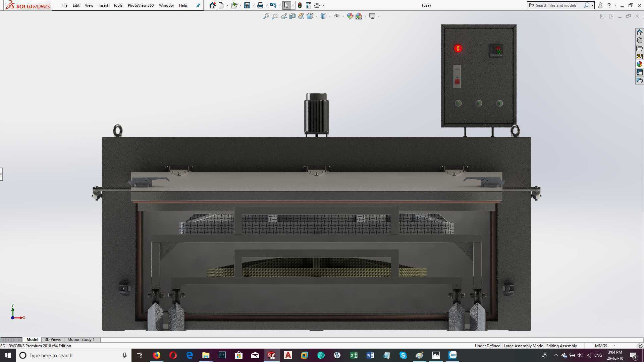Click the Zoom to Fit magnifier icon
This screenshot has width=644, height=362.
click(266, 16)
